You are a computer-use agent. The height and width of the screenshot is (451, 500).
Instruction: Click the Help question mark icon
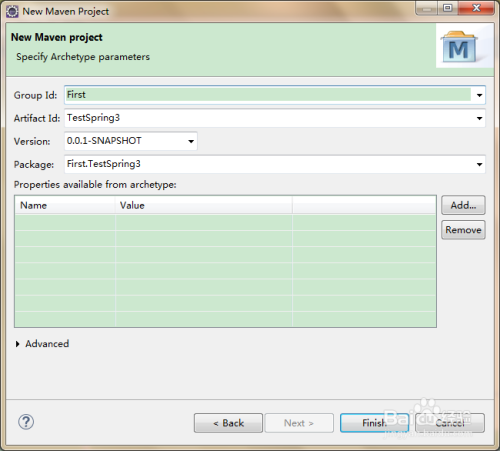(x=26, y=422)
